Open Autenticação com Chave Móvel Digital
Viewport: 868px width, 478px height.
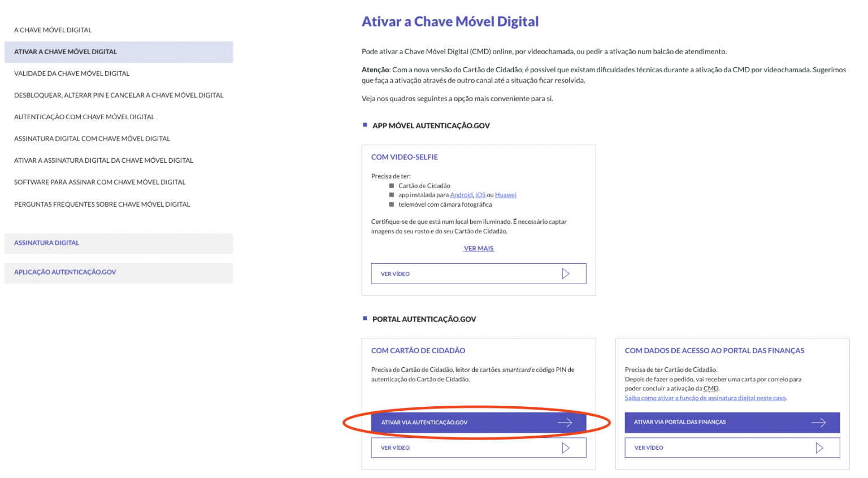(84, 117)
